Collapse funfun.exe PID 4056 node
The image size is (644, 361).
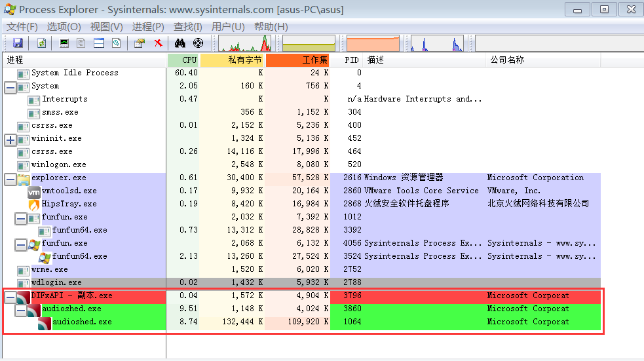point(20,245)
